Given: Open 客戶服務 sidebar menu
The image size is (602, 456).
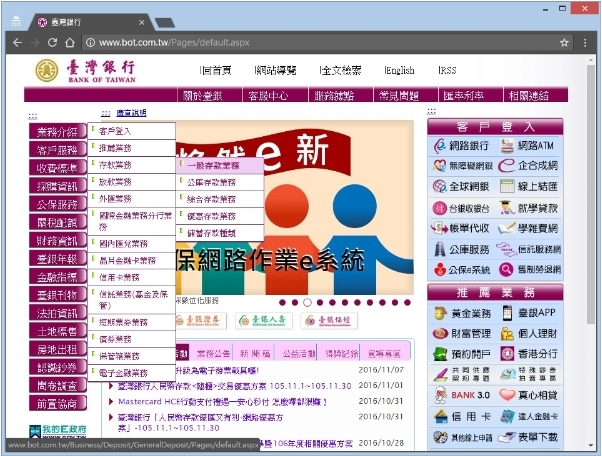Looking at the screenshot, I should pos(58,150).
